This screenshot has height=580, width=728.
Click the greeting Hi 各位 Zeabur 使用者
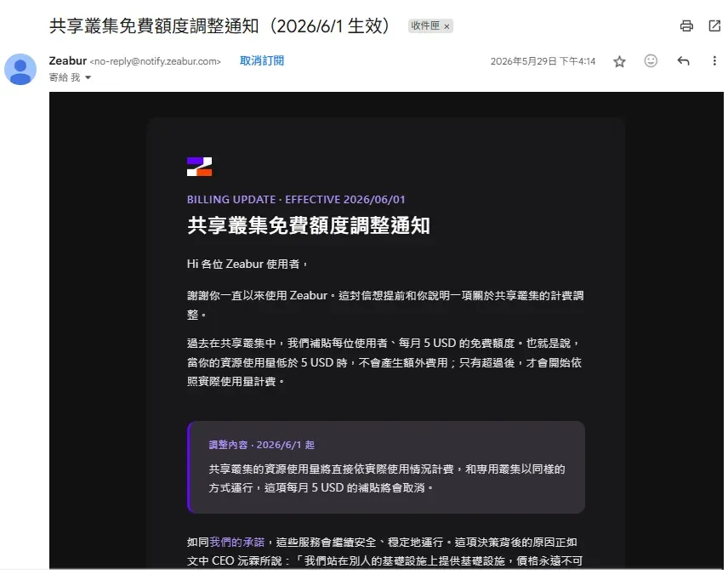(247, 264)
